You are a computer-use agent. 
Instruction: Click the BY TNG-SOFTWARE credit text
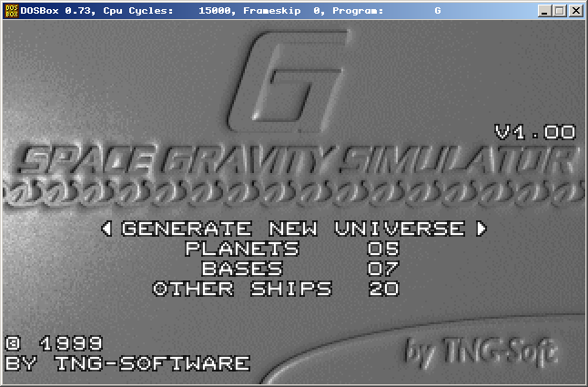pos(127,363)
